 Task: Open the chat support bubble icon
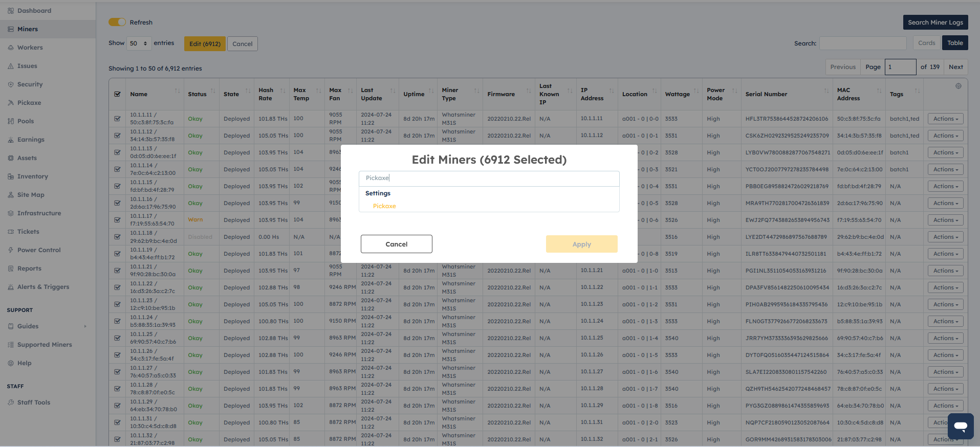(x=960, y=426)
